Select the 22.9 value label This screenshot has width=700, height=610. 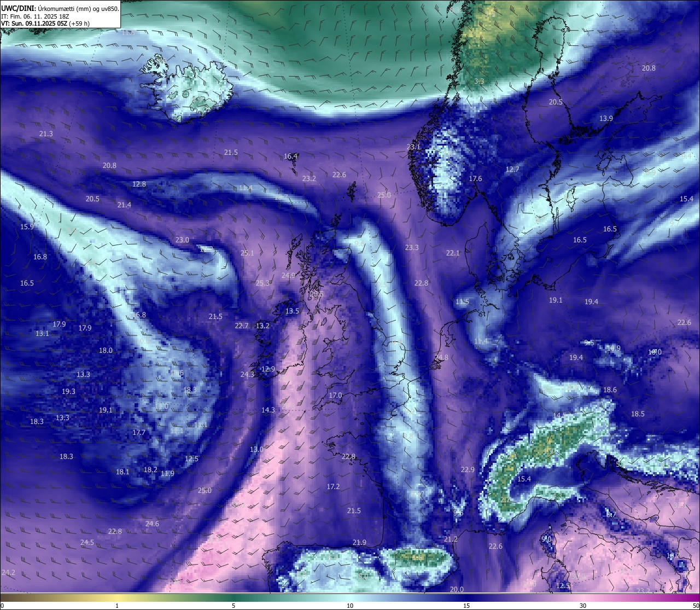click(x=468, y=469)
